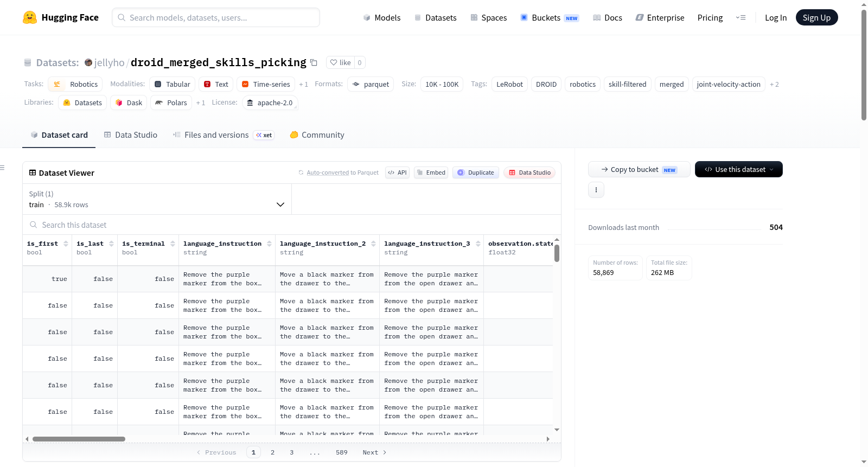Click the Polars library tag
The image size is (868, 467).
click(x=171, y=103)
